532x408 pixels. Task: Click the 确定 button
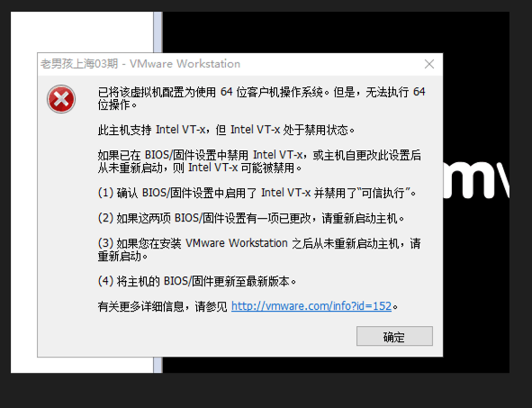[394, 336]
